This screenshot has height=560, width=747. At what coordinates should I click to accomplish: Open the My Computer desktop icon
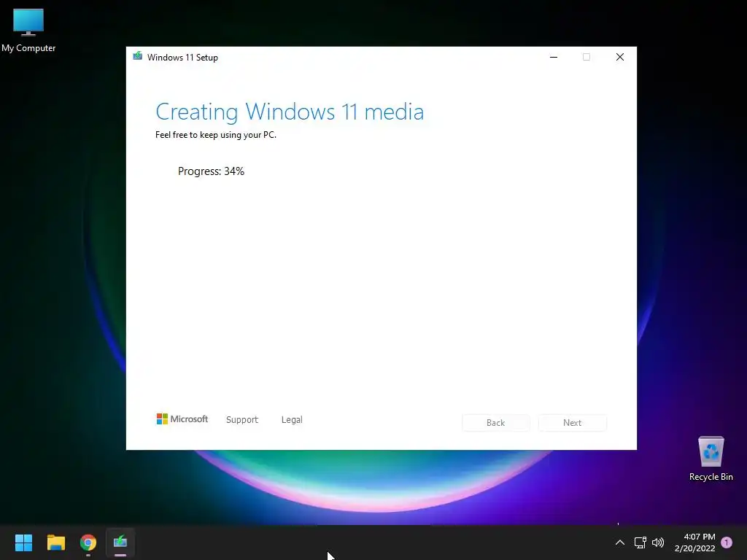click(28, 30)
